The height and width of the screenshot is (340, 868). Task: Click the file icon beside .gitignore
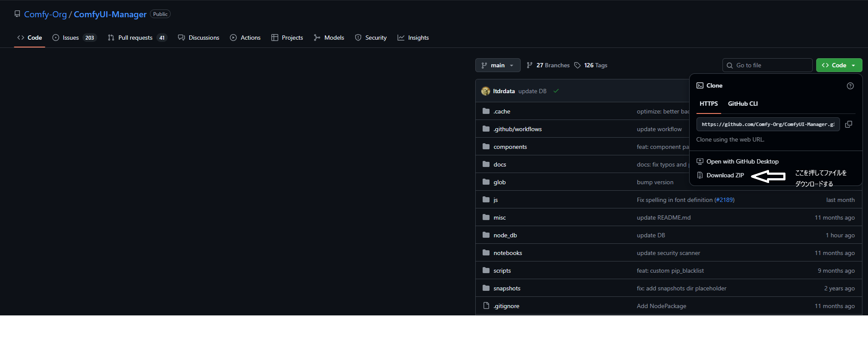click(x=486, y=305)
